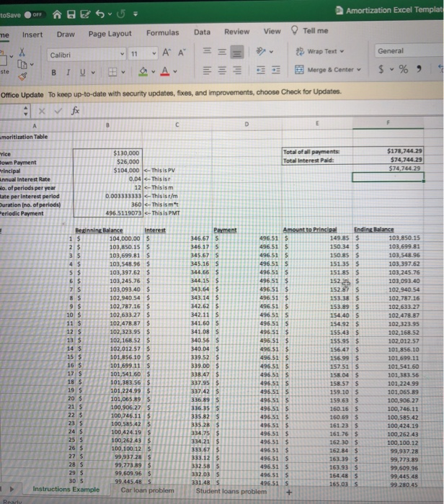Open the Underline style dropdown arrow

click(x=93, y=72)
